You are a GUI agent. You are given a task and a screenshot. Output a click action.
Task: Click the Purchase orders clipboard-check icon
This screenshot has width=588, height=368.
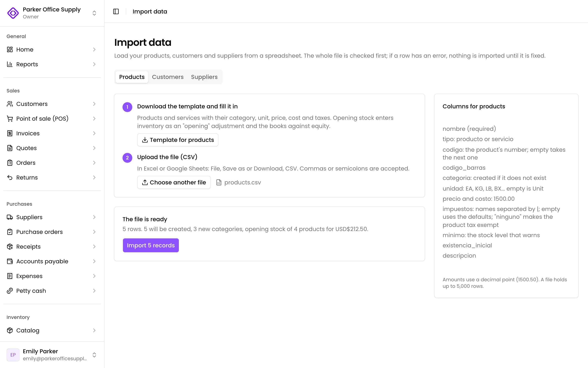pos(10,232)
